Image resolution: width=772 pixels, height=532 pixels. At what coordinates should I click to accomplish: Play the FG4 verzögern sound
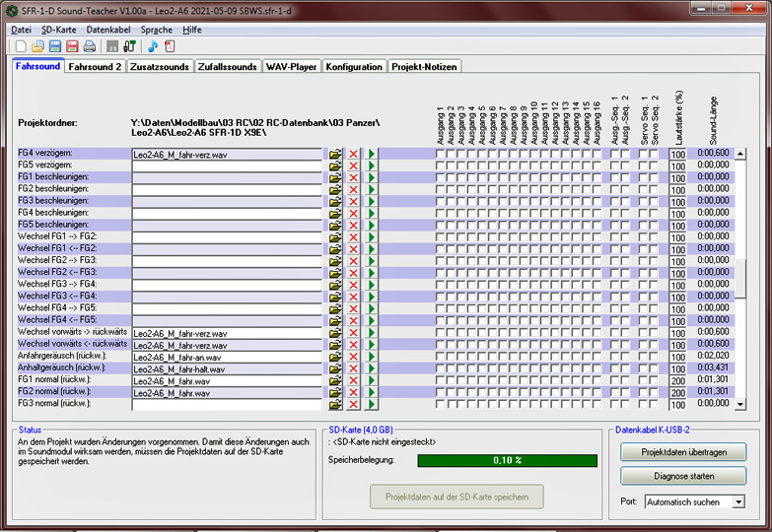click(372, 154)
